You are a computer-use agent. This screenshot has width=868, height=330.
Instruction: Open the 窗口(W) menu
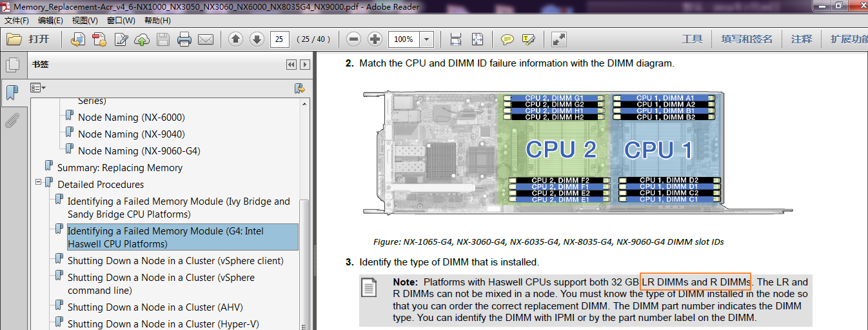pos(121,21)
